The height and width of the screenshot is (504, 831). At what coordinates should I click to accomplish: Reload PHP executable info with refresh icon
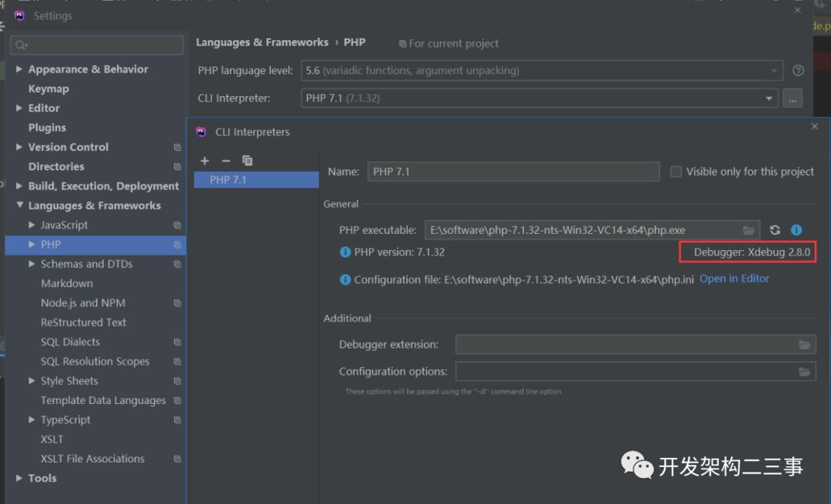click(x=775, y=230)
